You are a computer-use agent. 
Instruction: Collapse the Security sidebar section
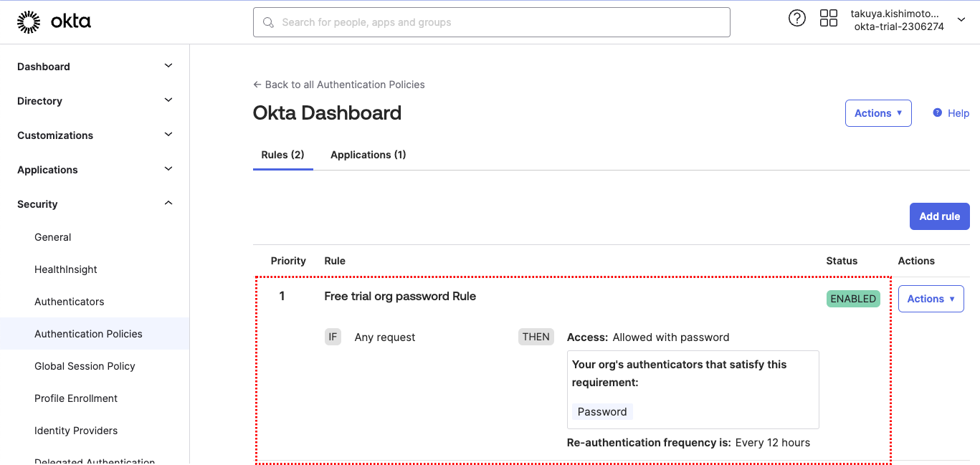168,203
